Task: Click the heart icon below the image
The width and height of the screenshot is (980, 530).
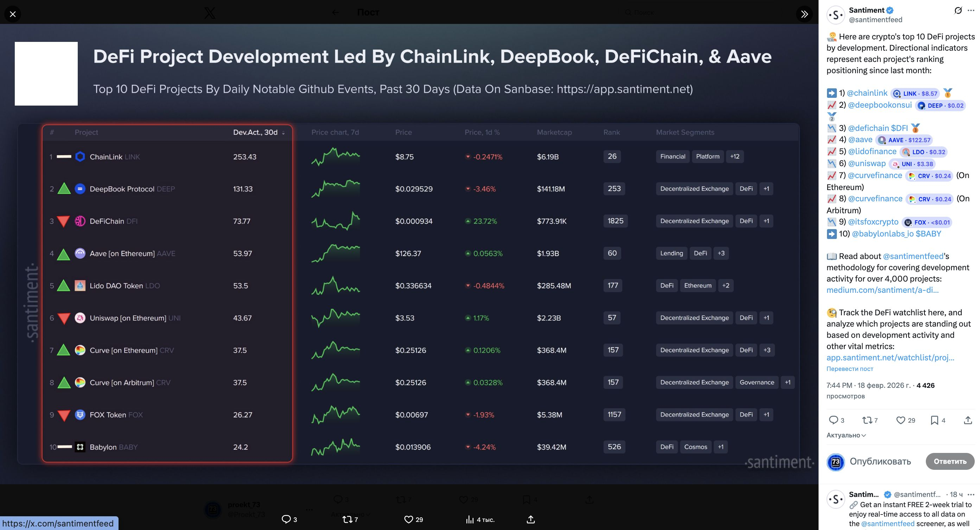Action: 408,519
